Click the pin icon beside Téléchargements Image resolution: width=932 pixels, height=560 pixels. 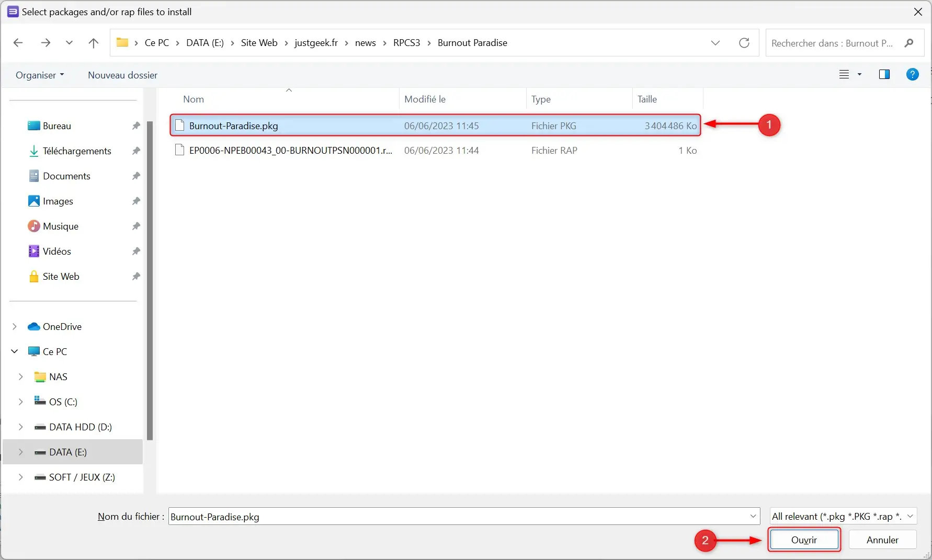[x=136, y=151]
